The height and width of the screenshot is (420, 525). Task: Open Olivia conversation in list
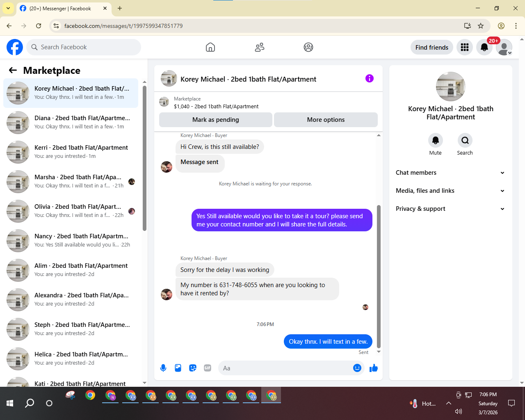pyautogui.click(x=71, y=211)
